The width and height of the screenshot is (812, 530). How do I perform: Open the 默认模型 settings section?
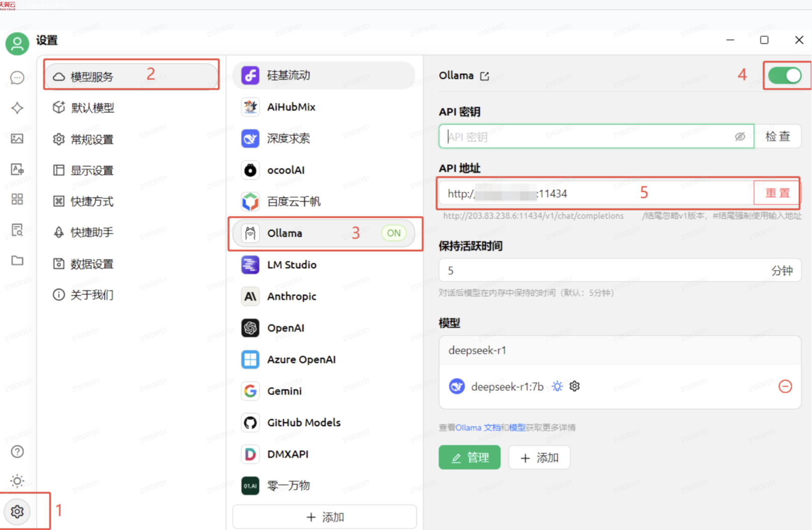pyautogui.click(x=131, y=108)
